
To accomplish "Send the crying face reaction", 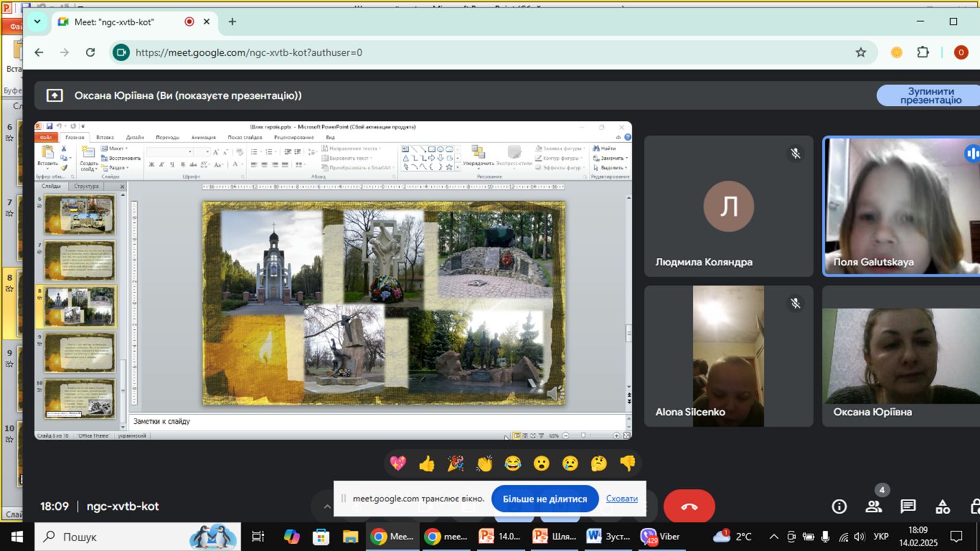I will point(570,463).
